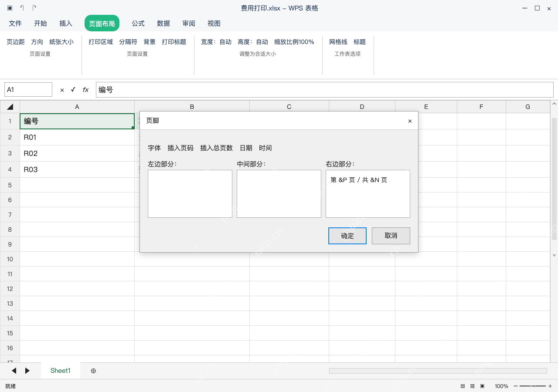The height and width of the screenshot is (392, 558).
Task: Select the Sheet1 sheet tab
Action: (61, 371)
